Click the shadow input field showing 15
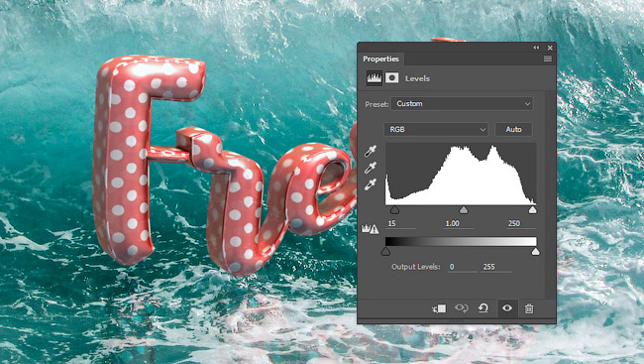The image size is (644, 364). (x=400, y=224)
